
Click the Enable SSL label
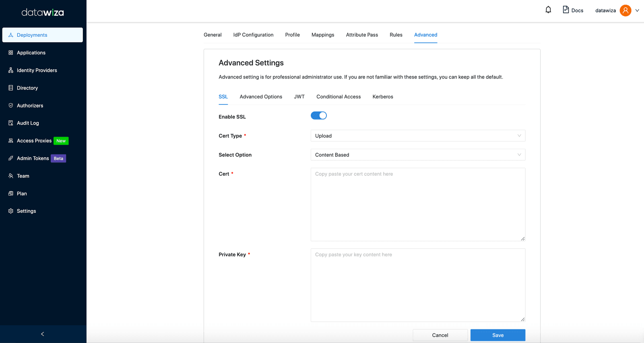point(232,117)
